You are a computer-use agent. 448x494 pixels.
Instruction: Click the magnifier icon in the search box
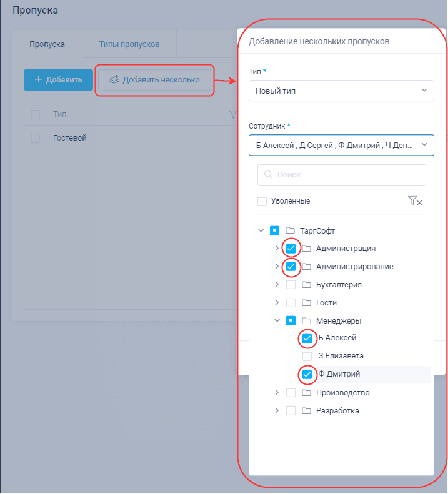269,175
